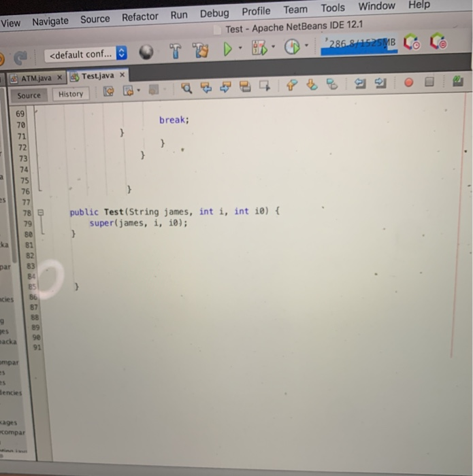473x476 pixels.
Task: Click memory usage bar 286.8/1525MB
Action: (x=359, y=44)
